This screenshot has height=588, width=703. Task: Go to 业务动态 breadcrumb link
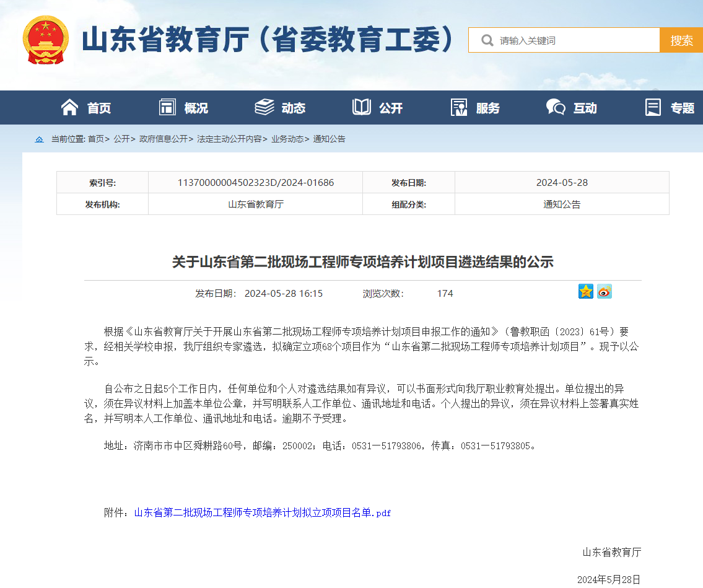pyautogui.click(x=287, y=139)
